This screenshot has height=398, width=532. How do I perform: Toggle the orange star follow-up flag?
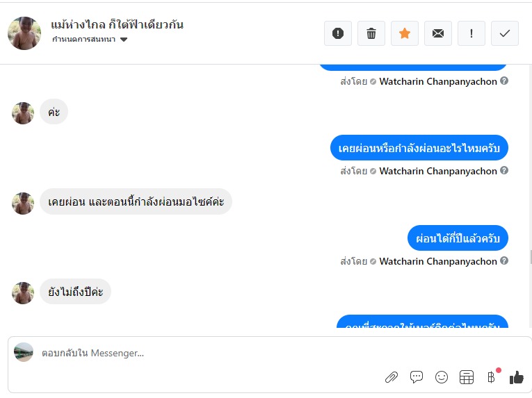tap(405, 33)
